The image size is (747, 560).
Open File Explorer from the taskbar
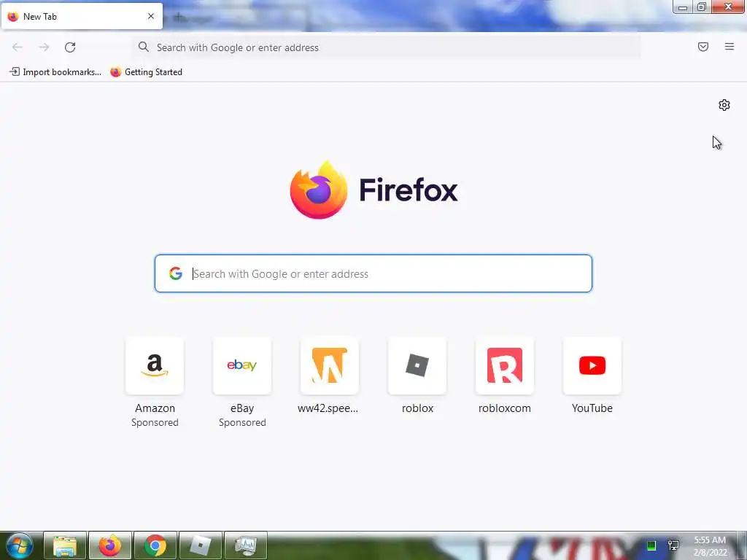pos(65,545)
